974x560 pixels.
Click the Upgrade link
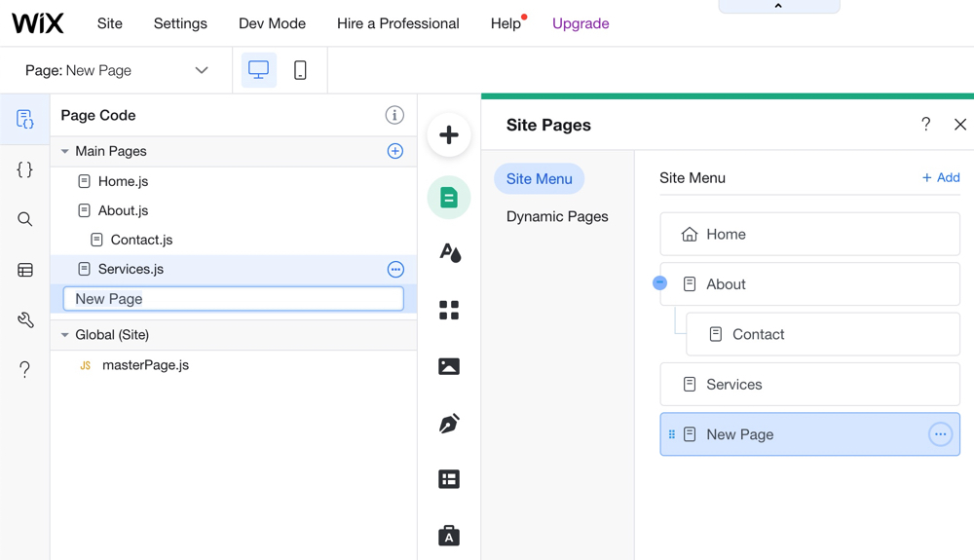(x=581, y=23)
